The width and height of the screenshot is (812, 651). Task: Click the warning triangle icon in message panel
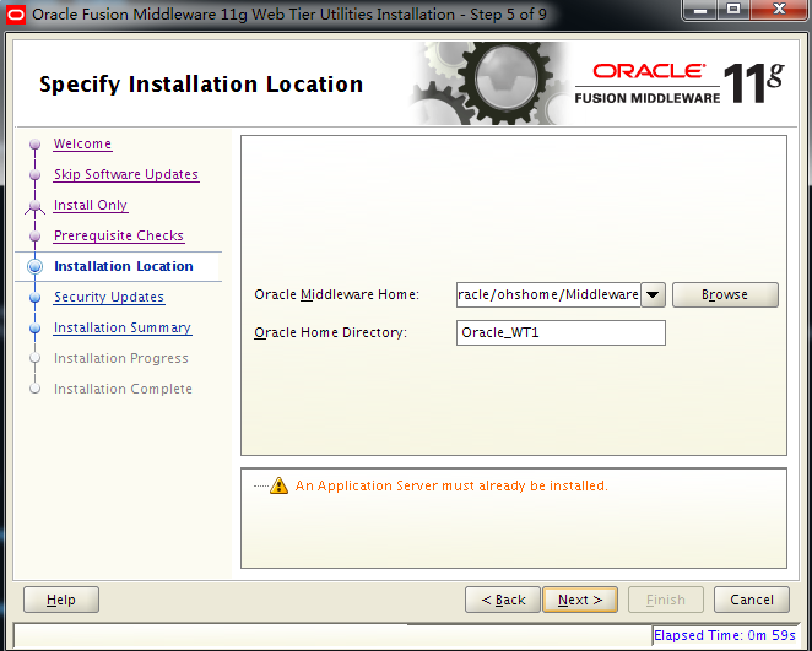(278, 485)
